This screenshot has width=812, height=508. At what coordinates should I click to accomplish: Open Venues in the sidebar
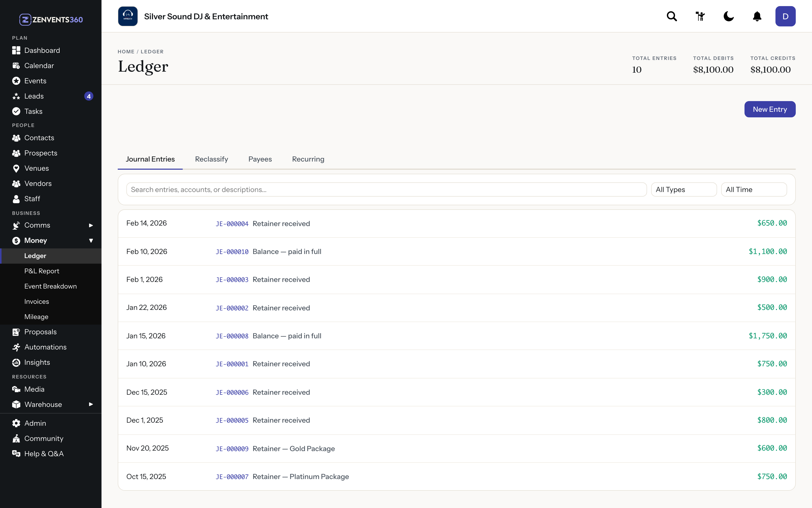tap(51, 168)
